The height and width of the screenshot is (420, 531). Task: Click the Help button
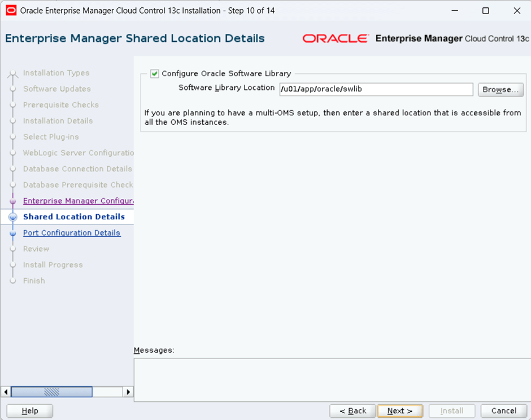(x=30, y=411)
